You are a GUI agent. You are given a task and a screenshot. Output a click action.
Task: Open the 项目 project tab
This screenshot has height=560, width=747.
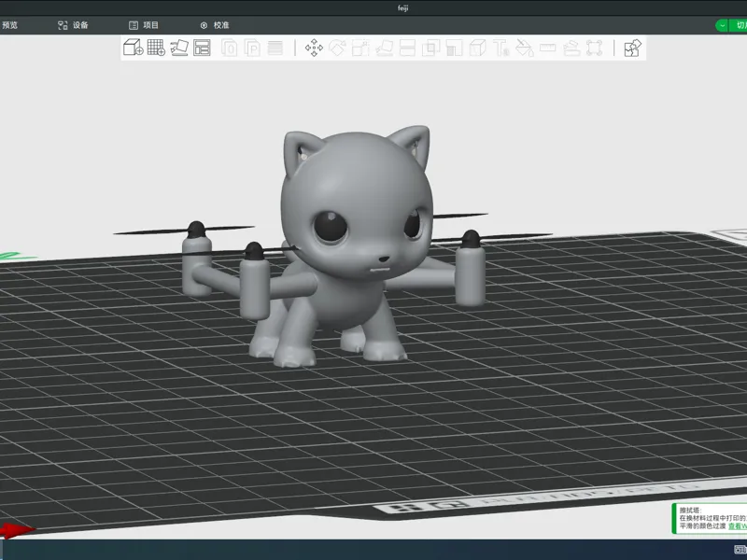click(144, 25)
